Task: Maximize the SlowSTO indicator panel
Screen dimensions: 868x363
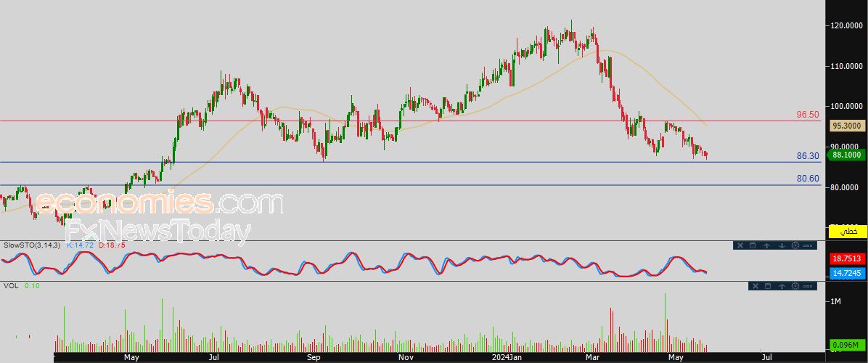Action: [753, 245]
